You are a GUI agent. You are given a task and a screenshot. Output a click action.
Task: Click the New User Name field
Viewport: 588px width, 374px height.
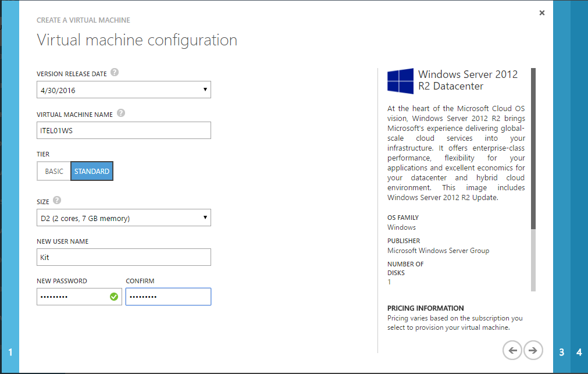(x=124, y=257)
